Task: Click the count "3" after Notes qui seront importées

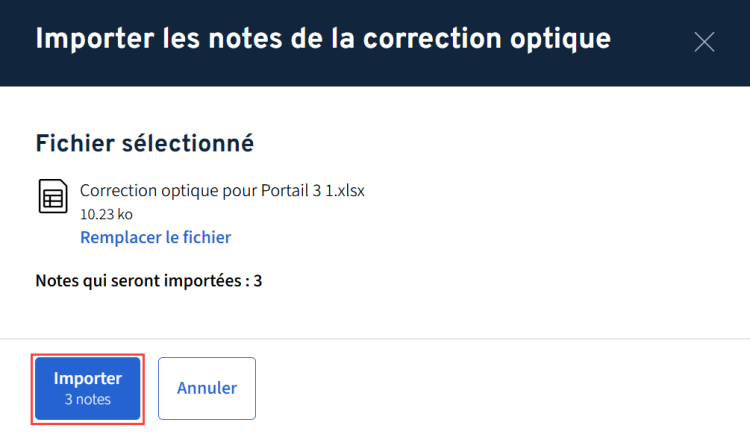Action: click(x=258, y=280)
